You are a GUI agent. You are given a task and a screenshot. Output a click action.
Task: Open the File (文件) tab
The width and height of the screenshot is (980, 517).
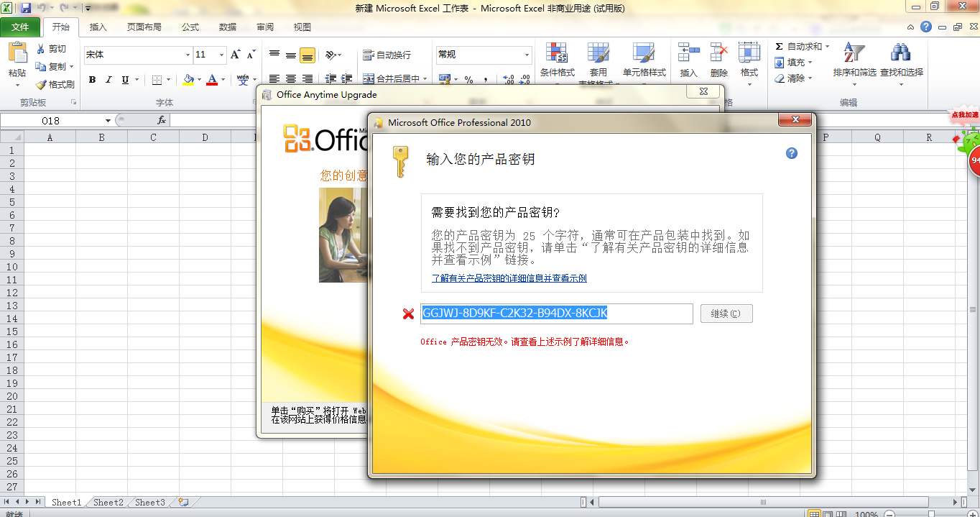point(20,27)
